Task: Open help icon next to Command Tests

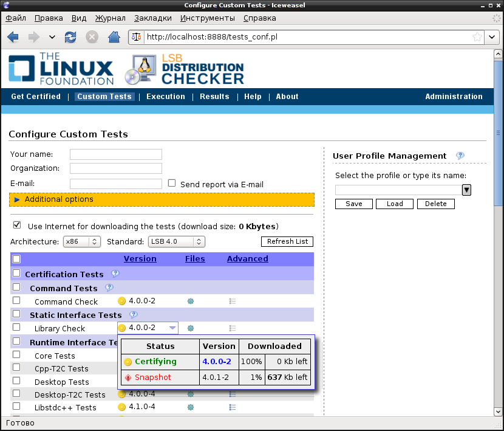Action: pyautogui.click(x=109, y=288)
